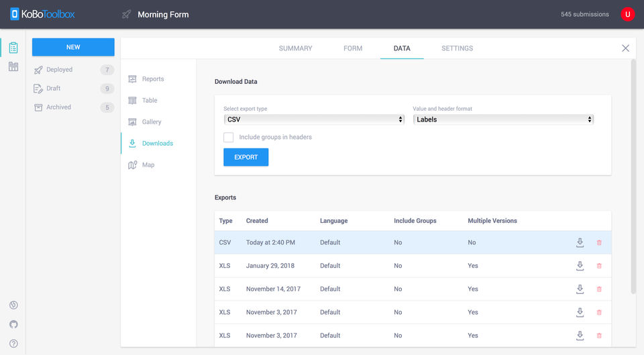Click the Include Groups column header
The height and width of the screenshot is (355, 644).
415,221
